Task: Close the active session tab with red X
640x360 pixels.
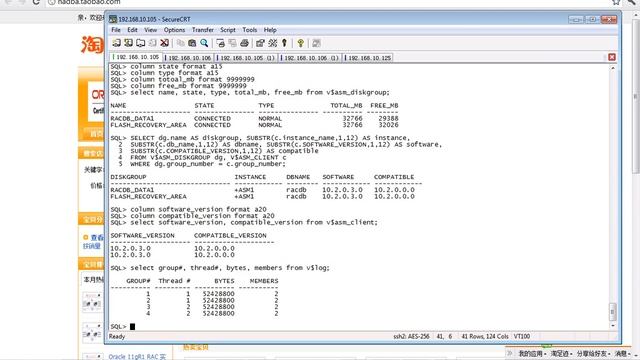Action: pyautogui.click(x=612, y=57)
